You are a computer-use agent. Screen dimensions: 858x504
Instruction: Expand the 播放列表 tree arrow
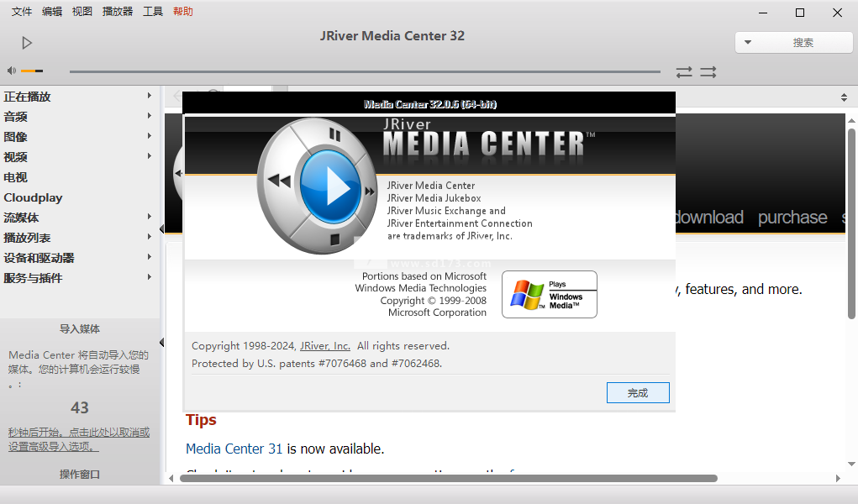(x=150, y=237)
